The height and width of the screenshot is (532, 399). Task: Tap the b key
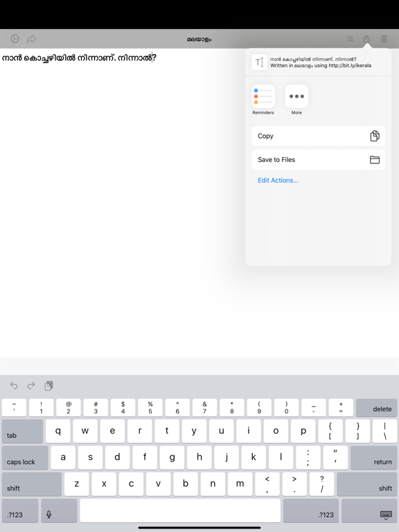(186, 484)
